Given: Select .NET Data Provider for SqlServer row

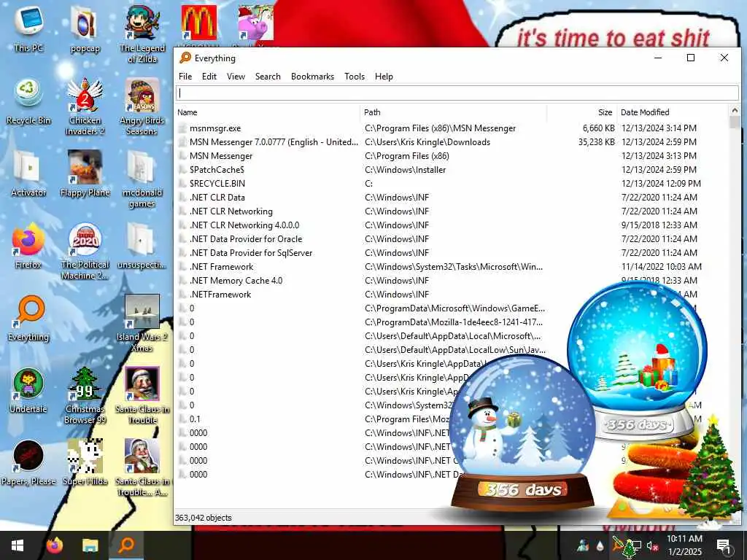Looking at the screenshot, I should [x=452, y=252].
